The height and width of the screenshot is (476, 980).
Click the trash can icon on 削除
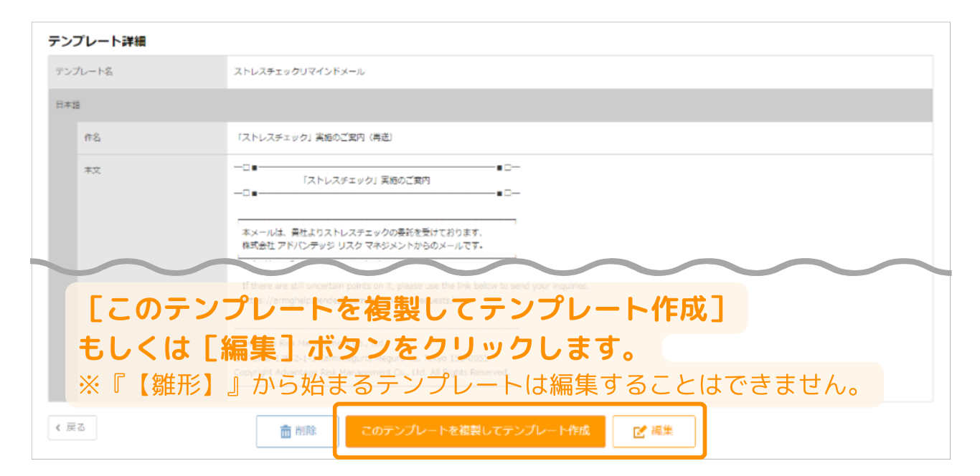pos(286,432)
